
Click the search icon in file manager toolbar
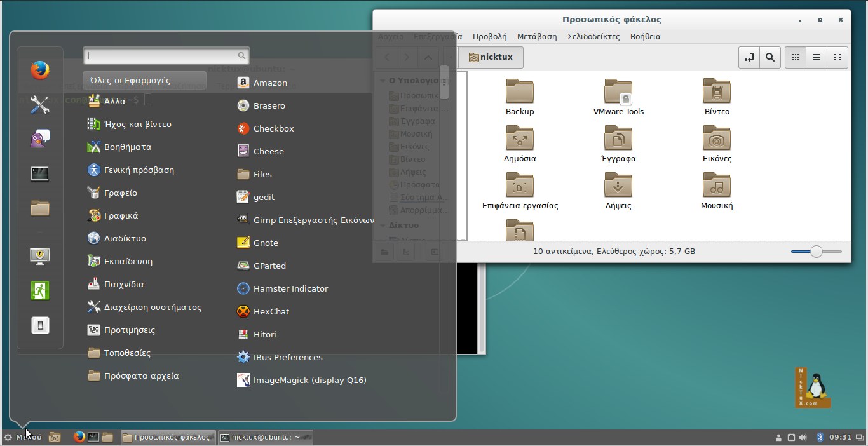770,57
